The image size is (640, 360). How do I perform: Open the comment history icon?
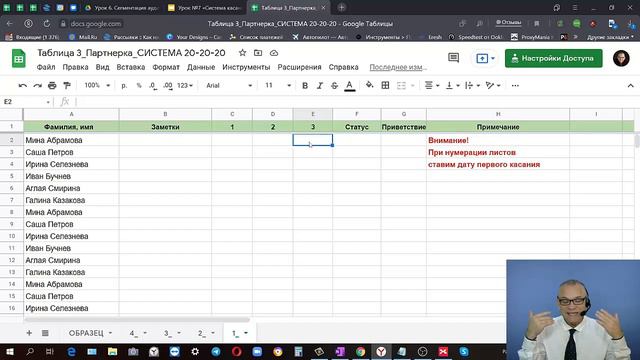pos(453,58)
